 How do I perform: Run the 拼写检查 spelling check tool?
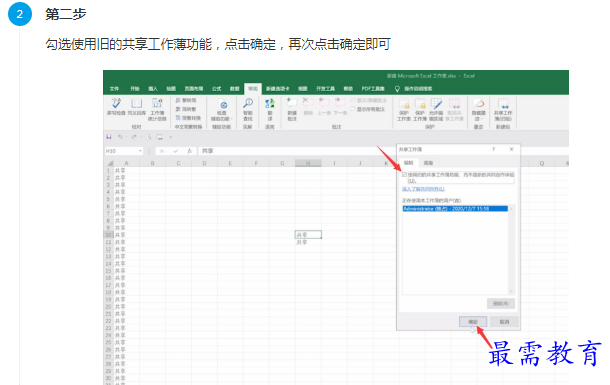(116, 107)
